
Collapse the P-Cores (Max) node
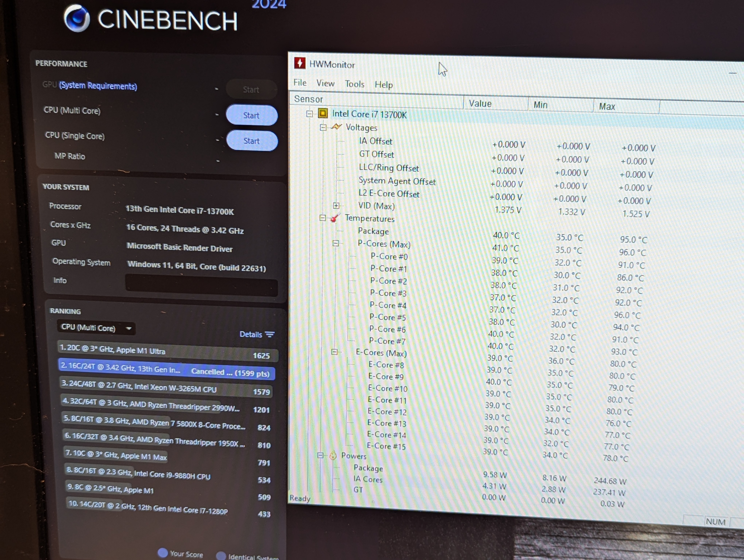335,243
